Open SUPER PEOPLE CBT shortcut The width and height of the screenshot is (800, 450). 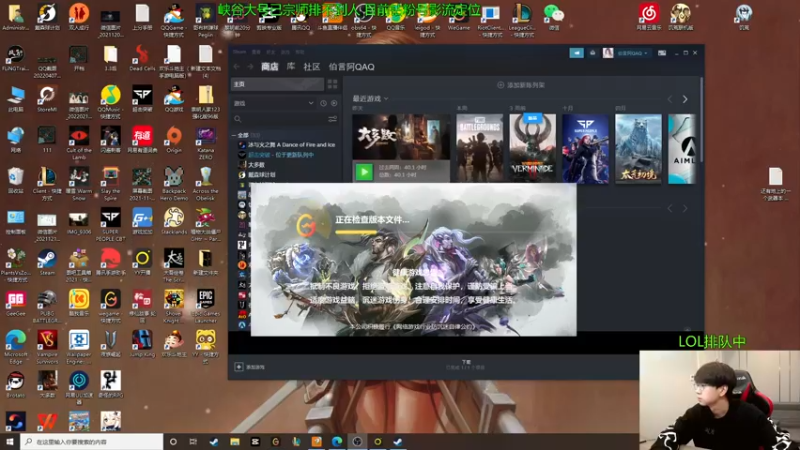[110, 224]
